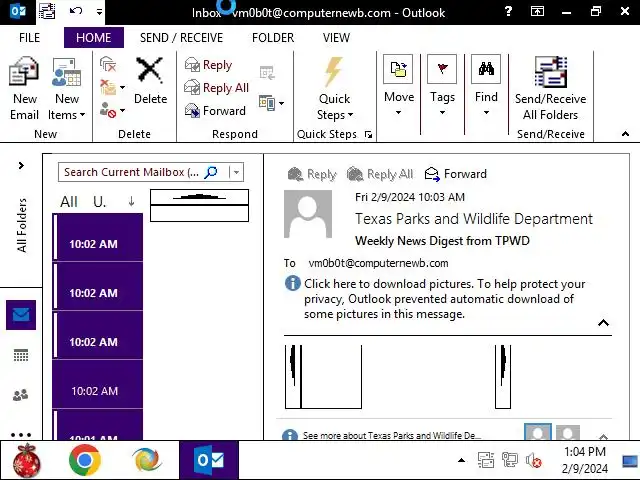Open the search scope dropdown
Viewport: 640px width, 480px height.
236,172
